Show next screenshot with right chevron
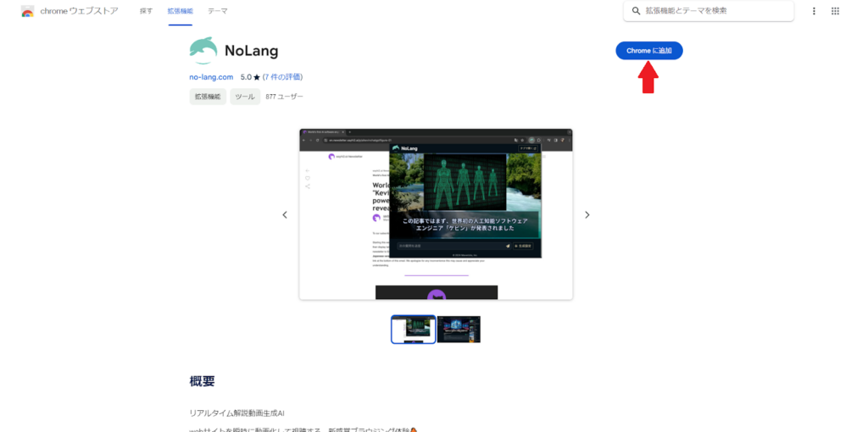868x432 pixels. click(587, 214)
